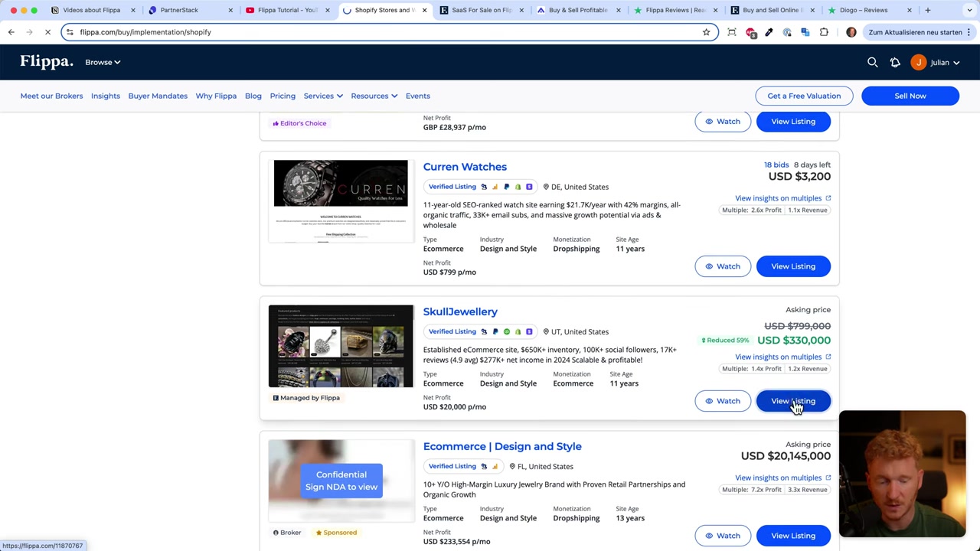Open the Events nav link
Screen dimensions: 980x551
[418, 96]
